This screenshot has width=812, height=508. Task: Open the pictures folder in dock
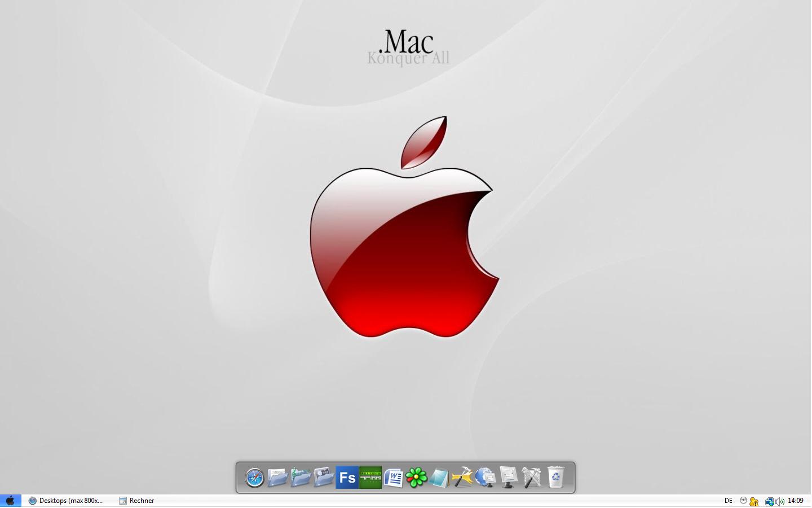click(x=324, y=478)
